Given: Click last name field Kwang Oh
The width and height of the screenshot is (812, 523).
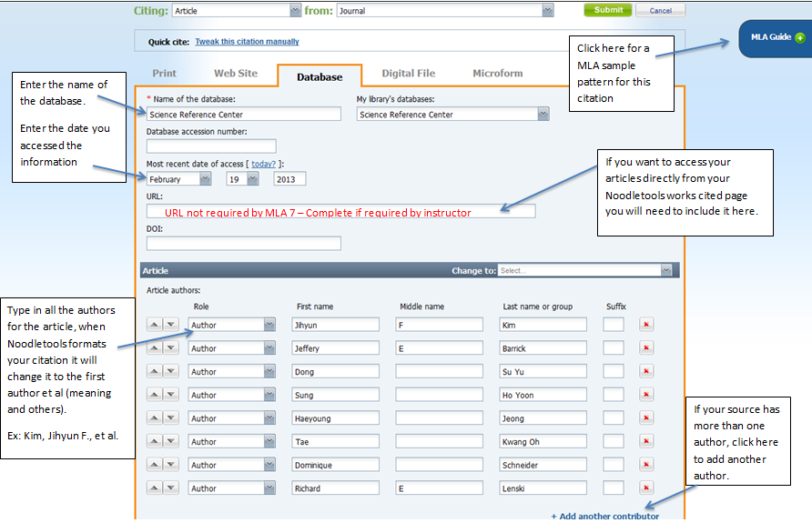Looking at the screenshot, I should point(543,441).
